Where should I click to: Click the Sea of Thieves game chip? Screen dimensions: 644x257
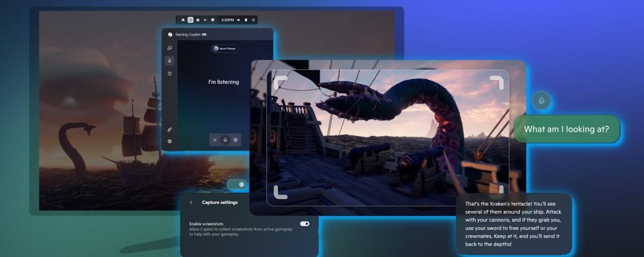point(225,49)
